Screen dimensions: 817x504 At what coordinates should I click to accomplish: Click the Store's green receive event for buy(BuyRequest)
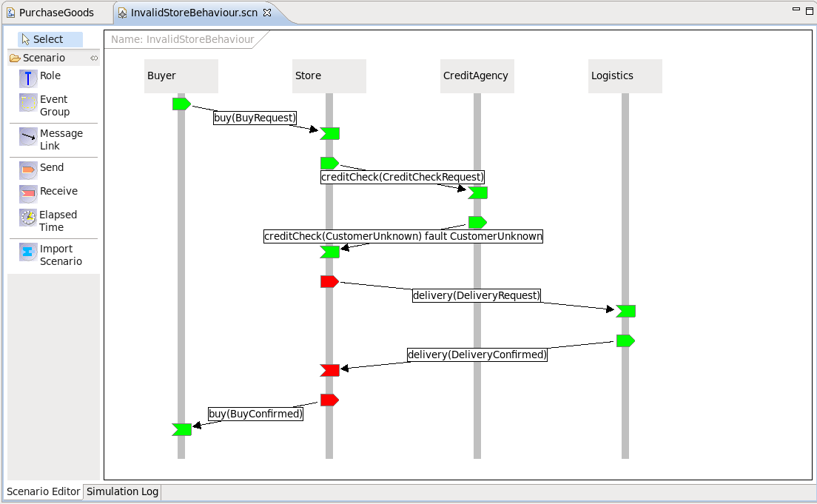point(329,134)
